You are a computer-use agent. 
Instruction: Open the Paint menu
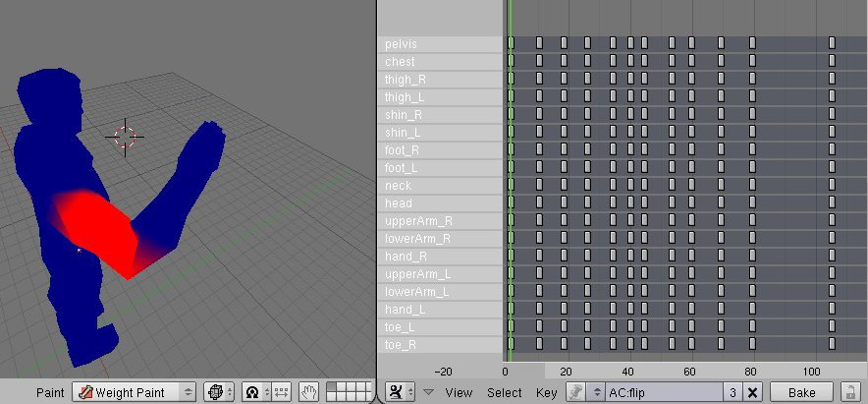(x=50, y=392)
